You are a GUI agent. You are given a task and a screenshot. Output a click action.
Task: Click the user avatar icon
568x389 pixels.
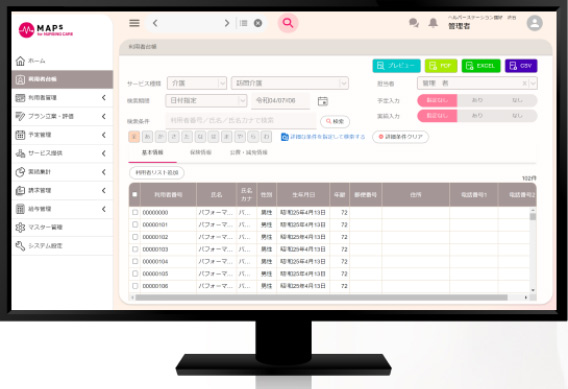pyautogui.click(x=534, y=23)
